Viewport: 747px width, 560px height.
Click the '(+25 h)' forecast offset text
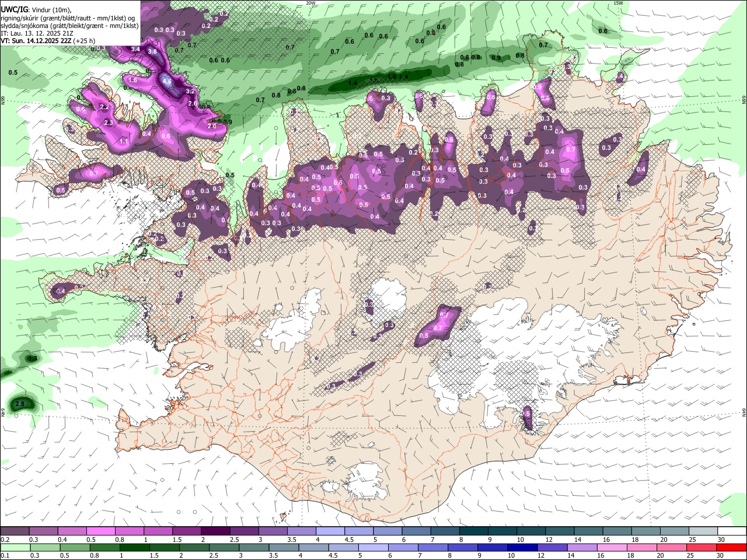85,41
